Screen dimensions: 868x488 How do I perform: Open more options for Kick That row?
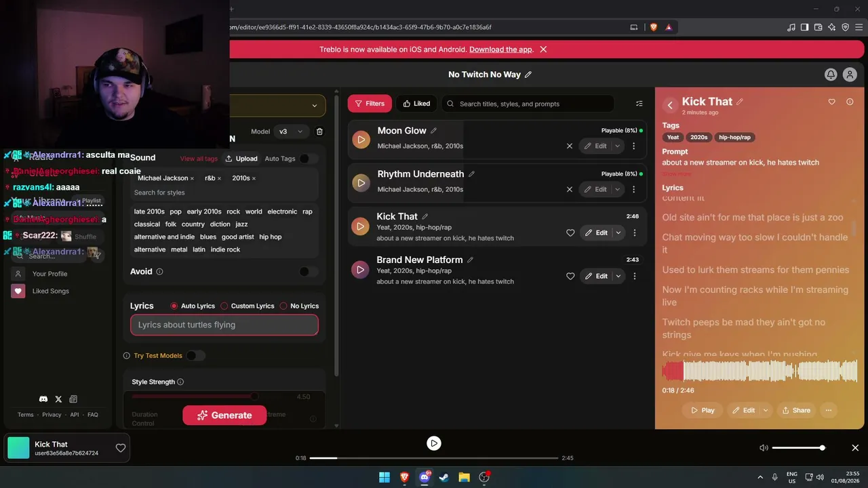[x=635, y=232]
